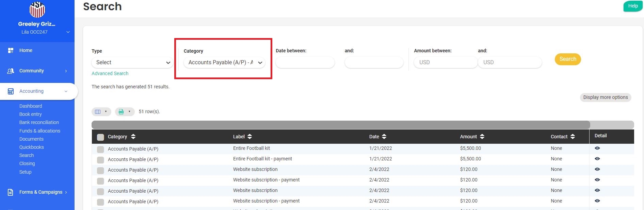The width and height of the screenshot is (644, 210).
Task: Click the Home grid icon in sidebar
Action: (x=11, y=50)
